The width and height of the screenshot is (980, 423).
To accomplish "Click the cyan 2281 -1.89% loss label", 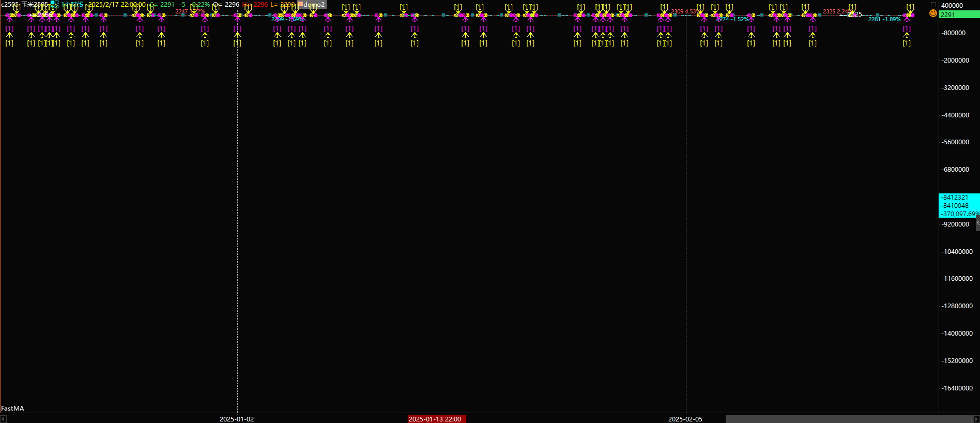I will click(884, 20).
